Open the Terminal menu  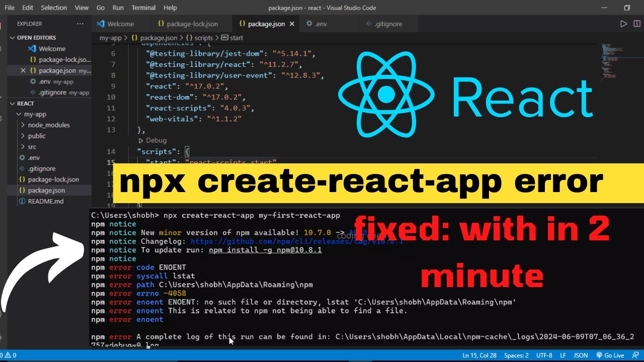click(x=144, y=8)
